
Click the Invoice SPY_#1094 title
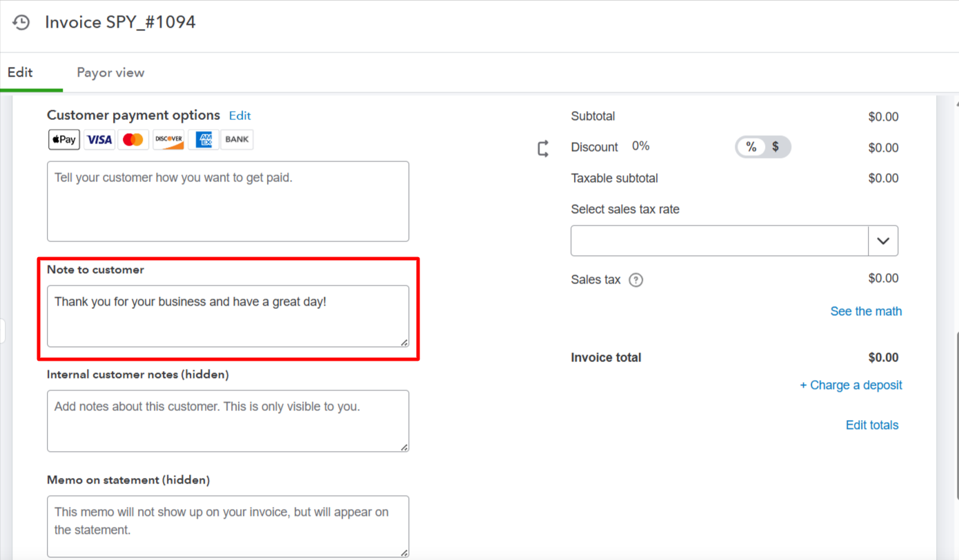(x=120, y=22)
